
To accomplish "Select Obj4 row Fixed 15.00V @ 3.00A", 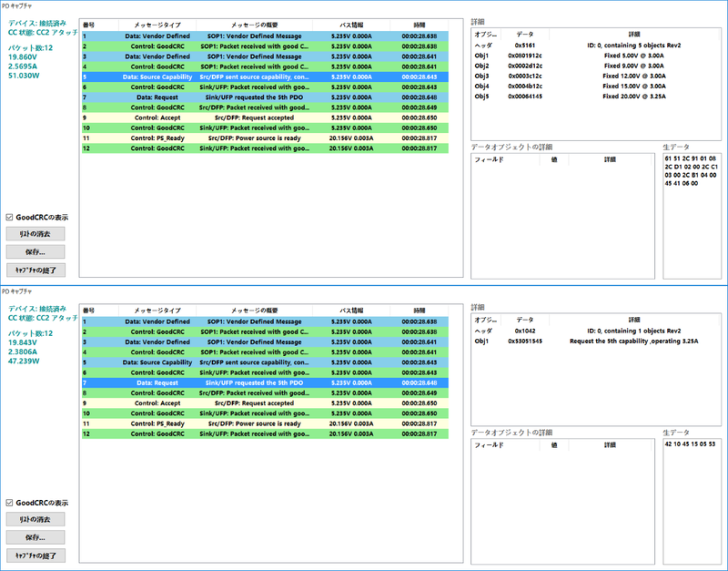I will [x=596, y=87].
